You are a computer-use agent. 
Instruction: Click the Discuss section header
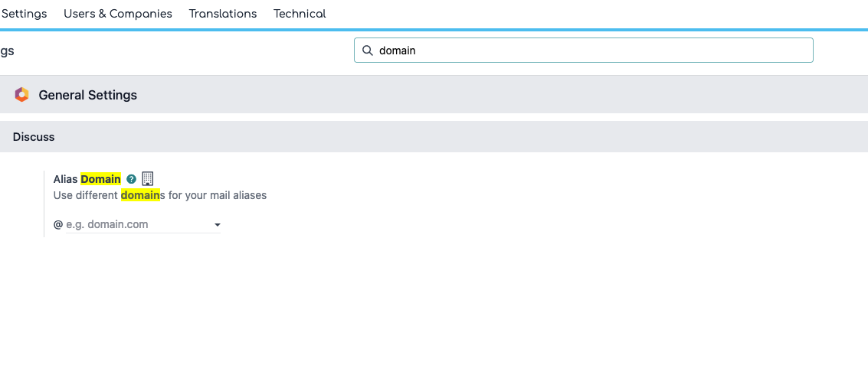click(x=34, y=137)
